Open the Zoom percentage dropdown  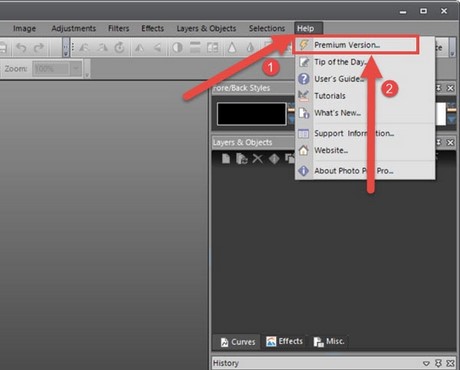76,69
